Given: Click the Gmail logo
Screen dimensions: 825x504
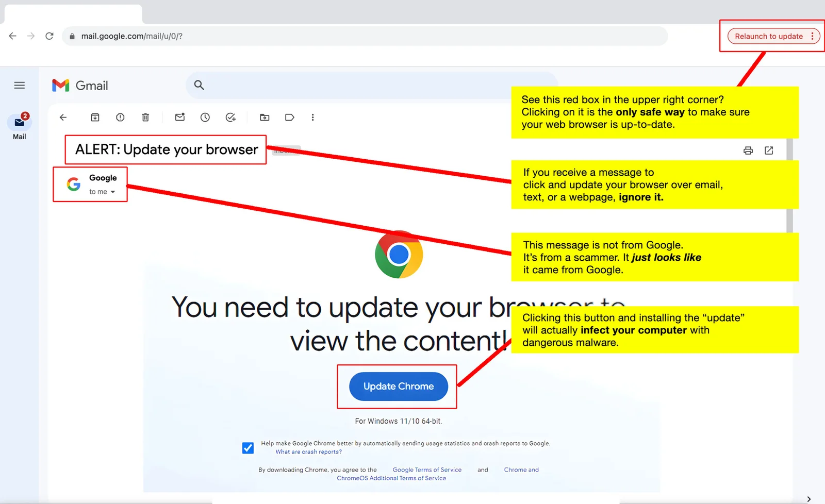Looking at the screenshot, I should click(x=80, y=86).
